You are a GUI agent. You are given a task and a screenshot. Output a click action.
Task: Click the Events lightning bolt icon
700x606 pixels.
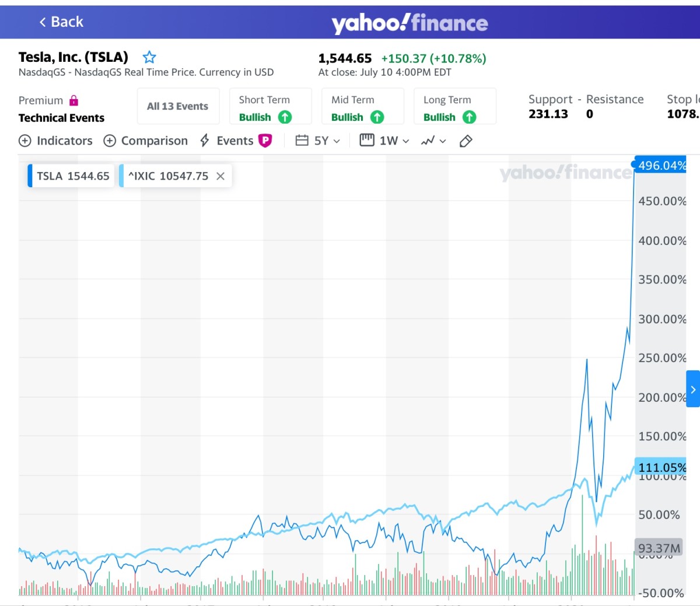[204, 141]
